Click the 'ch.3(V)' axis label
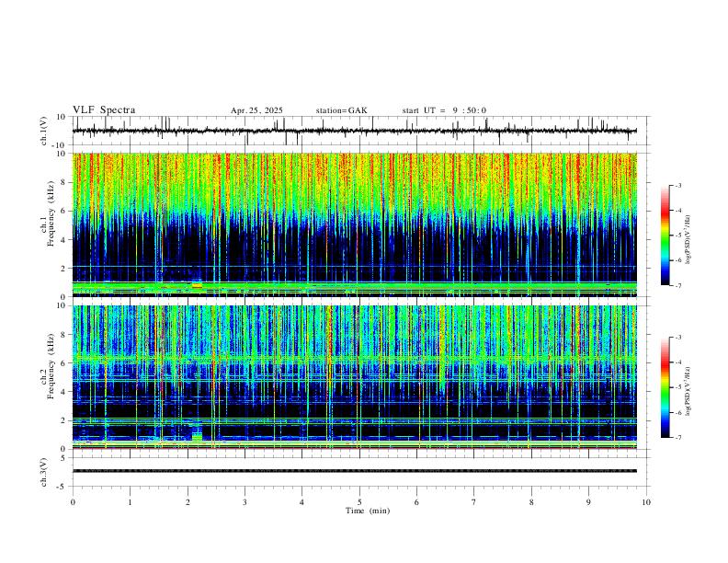The height and width of the screenshot is (563, 728). pyautogui.click(x=44, y=472)
